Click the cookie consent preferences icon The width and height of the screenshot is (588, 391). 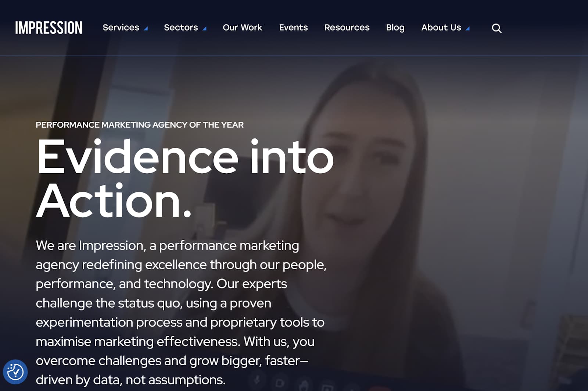click(15, 372)
